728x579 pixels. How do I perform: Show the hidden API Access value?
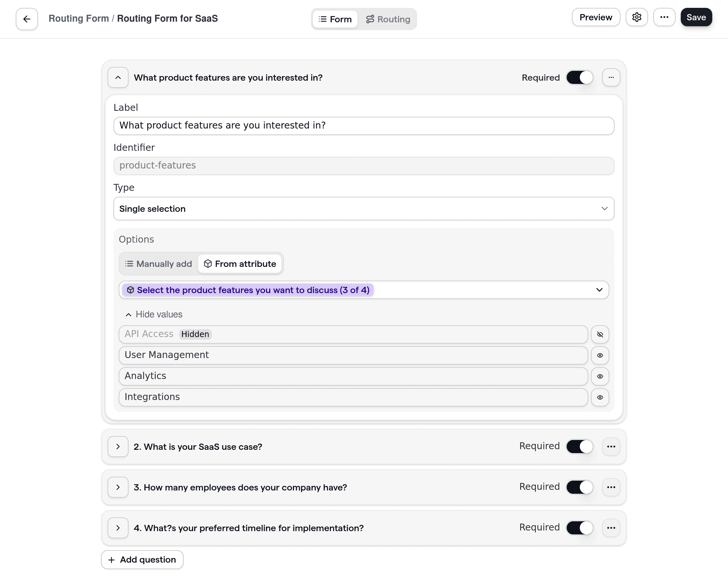point(600,334)
